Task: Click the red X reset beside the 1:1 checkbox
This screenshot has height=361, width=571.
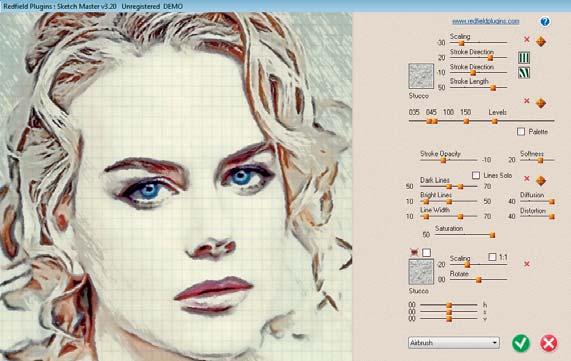Action: tap(527, 264)
